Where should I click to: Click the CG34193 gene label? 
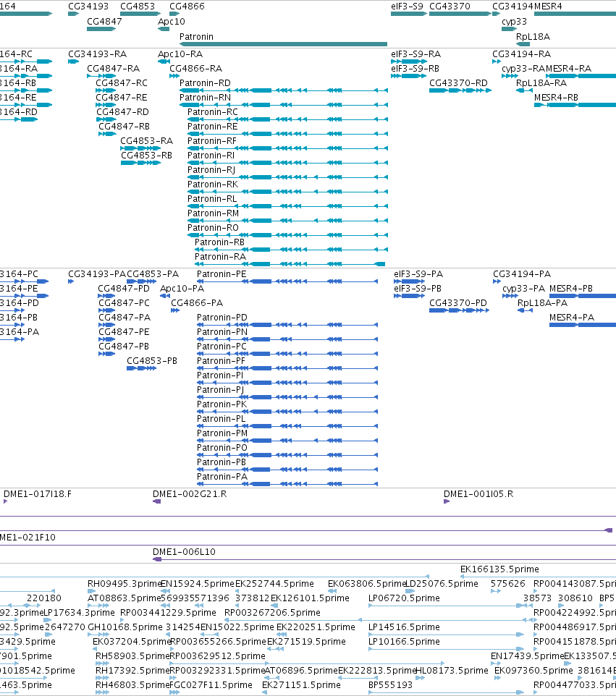(88, 7)
